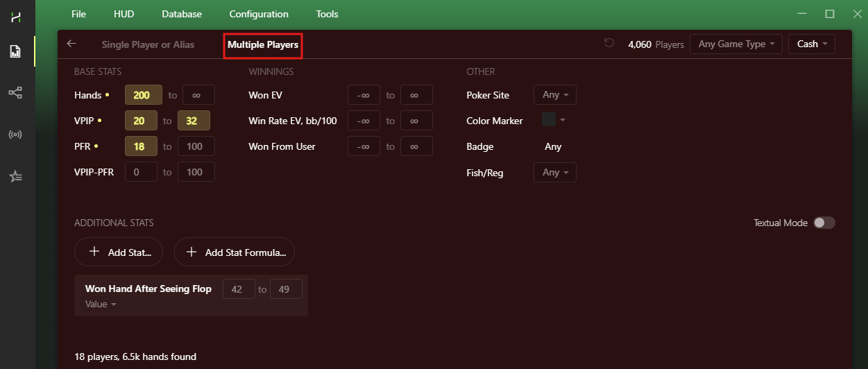
Task: Click the OTHER heading
Action: coord(481,71)
